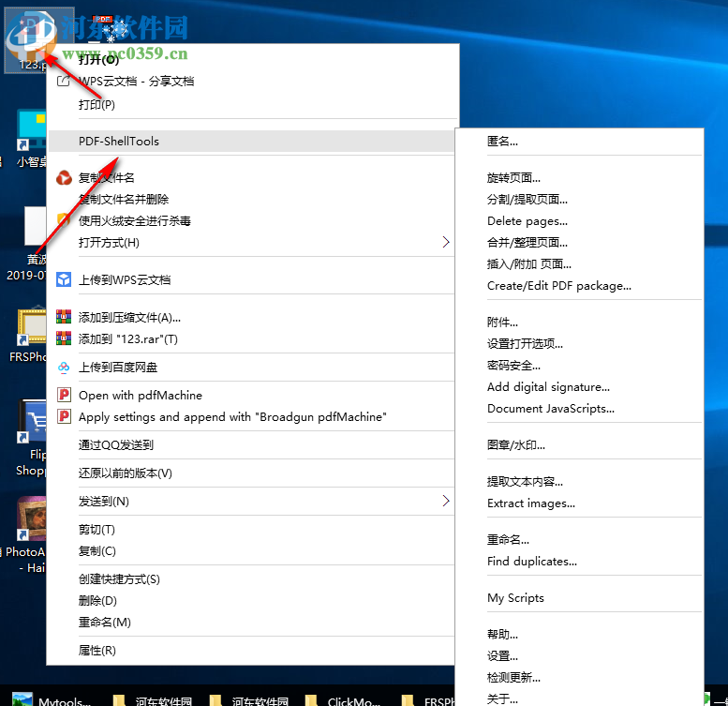Image resolution: width=728 pixels, height=706 pixels.
Task: Choose 删除(D)
Action: pos(97,601)
